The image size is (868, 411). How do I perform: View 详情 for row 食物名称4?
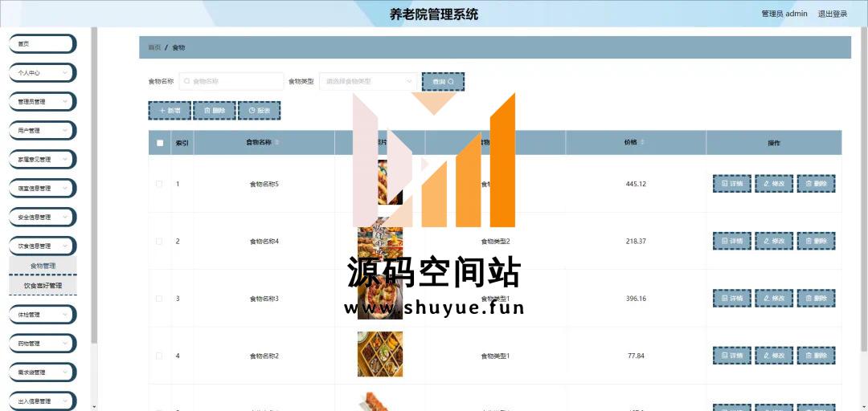(x=732, y=241)
